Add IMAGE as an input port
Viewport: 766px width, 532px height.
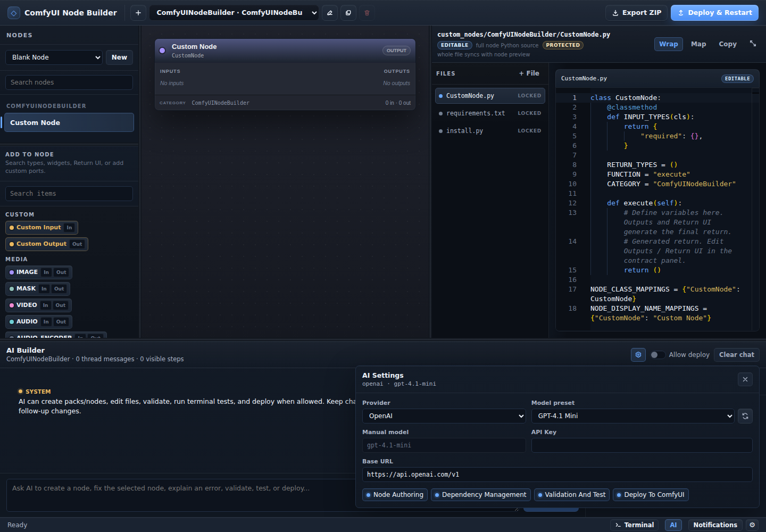46,272
